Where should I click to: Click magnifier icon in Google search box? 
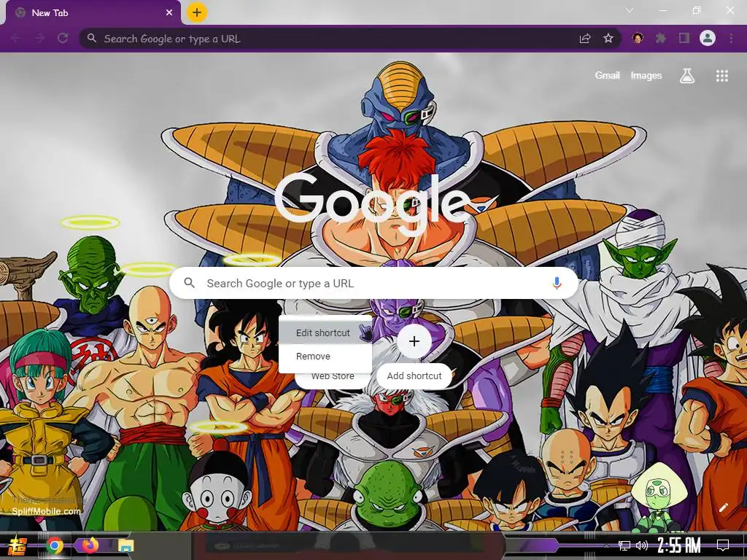pyautogui.click(x=190, y=283)
